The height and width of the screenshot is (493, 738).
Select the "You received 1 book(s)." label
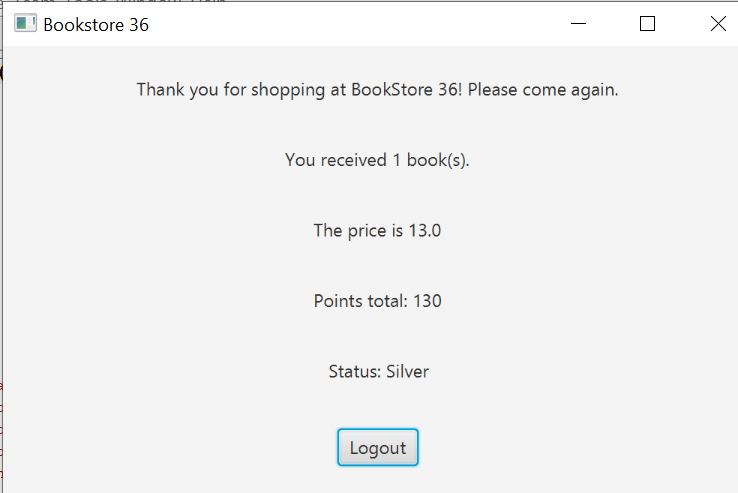377,160
